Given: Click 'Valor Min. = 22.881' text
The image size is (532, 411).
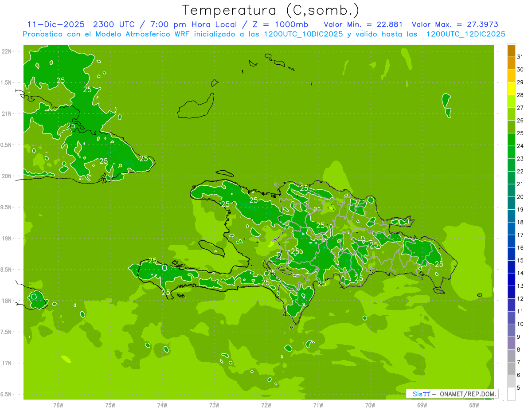Looking at the screenshot, I should pyautogui.click(x=363, y=24).
